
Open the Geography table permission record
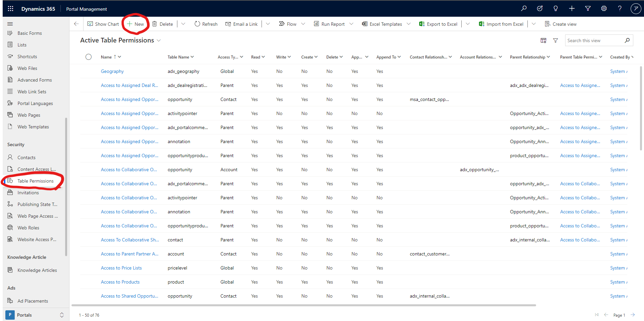click(x=112, y=71)
